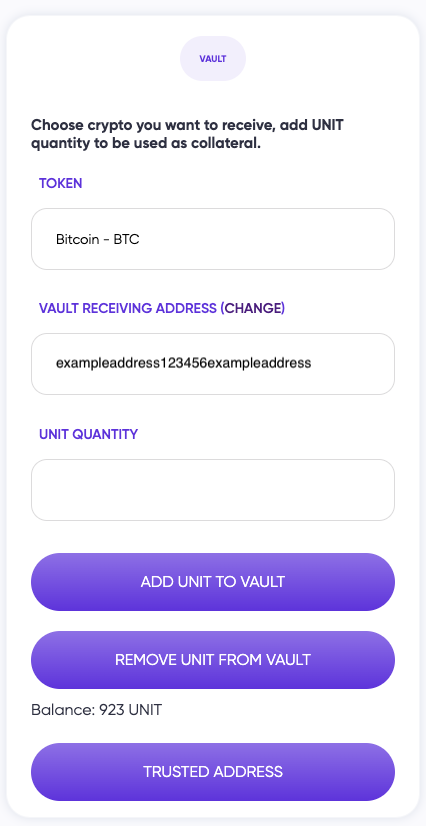The width and height of the screenshot is (426, 826).
Task: Click the "923" balance amount
Action: (111, 710)
